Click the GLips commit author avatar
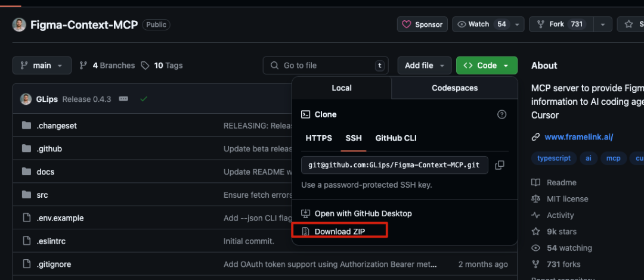Image resolution: width=644 pixels, height=280 pixels. click(26, 99)
